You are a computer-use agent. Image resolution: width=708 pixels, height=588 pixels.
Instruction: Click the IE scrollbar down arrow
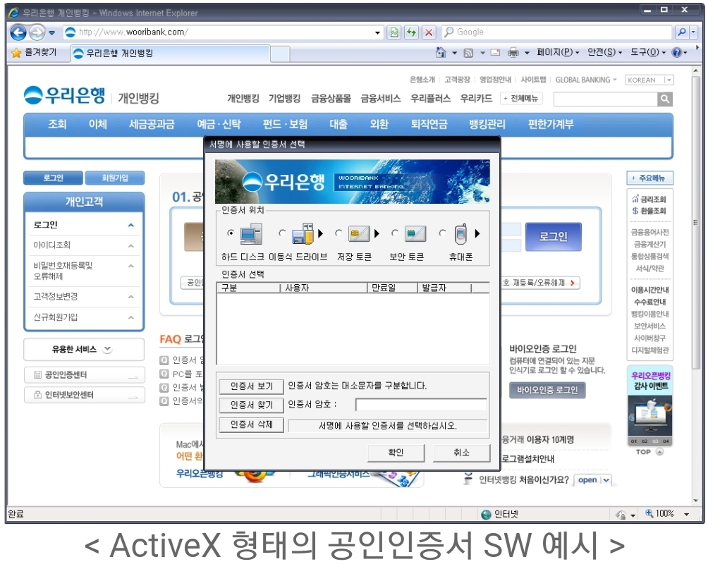point(696,501)
